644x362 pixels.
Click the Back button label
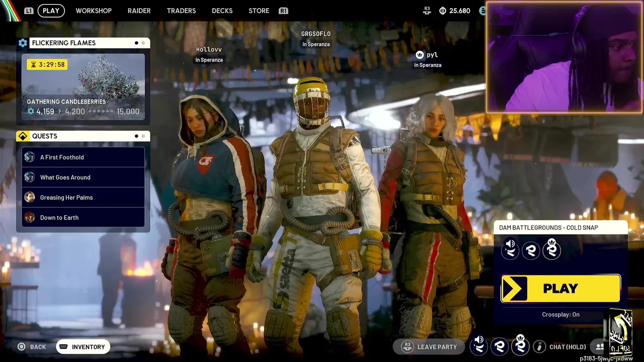point(38,347)
